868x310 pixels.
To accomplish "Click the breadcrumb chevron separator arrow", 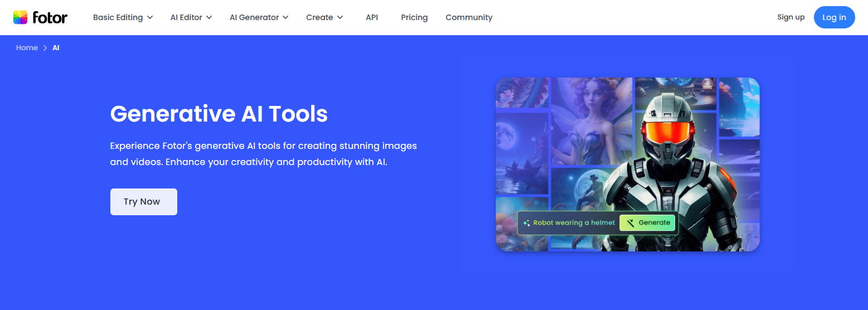I will point(45,48).
